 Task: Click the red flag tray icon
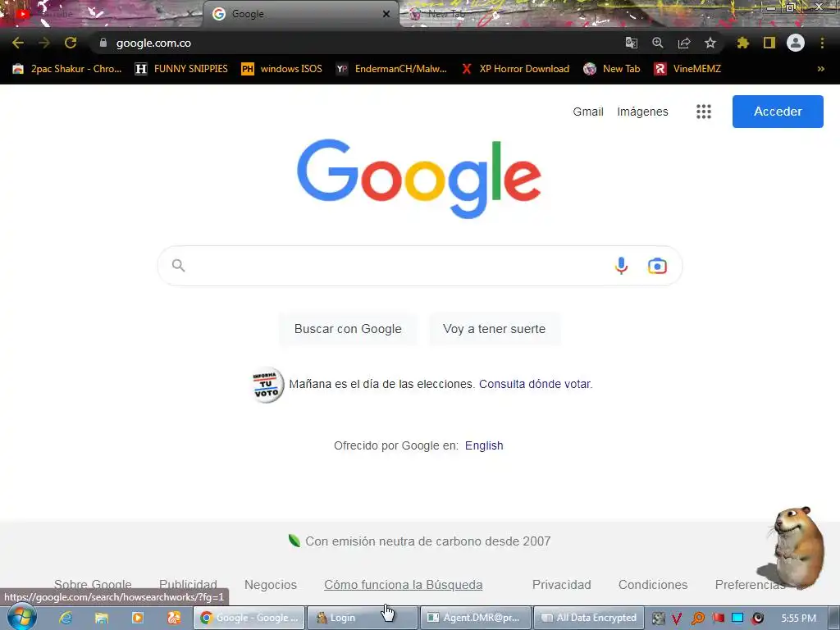[x=719, y=618]
